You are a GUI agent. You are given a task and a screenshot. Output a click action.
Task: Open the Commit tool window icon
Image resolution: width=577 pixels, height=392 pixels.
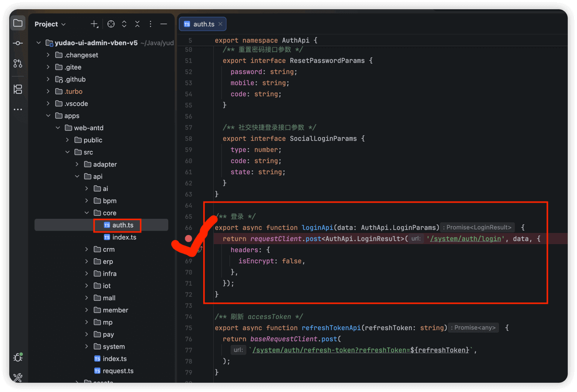pyautogui.click(x=18, y=43)
